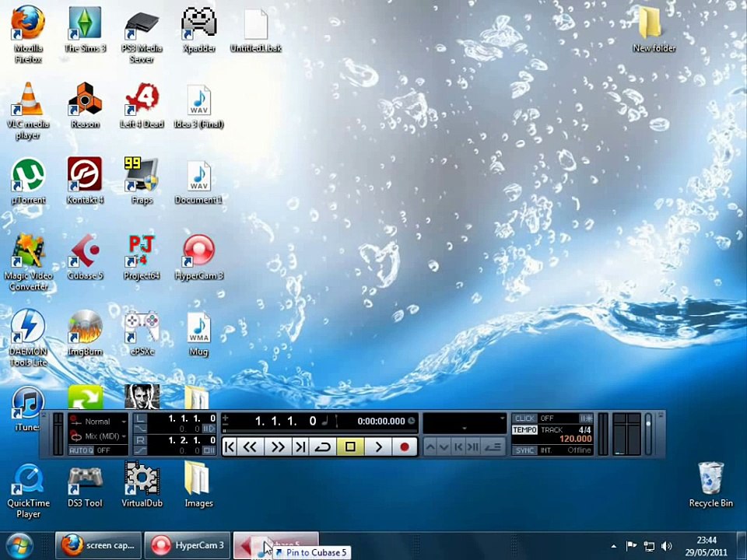The height and width of the screenshot is (560, 747).
Task: Click the Rewind transport button
Action: click(x=250, y=447)
